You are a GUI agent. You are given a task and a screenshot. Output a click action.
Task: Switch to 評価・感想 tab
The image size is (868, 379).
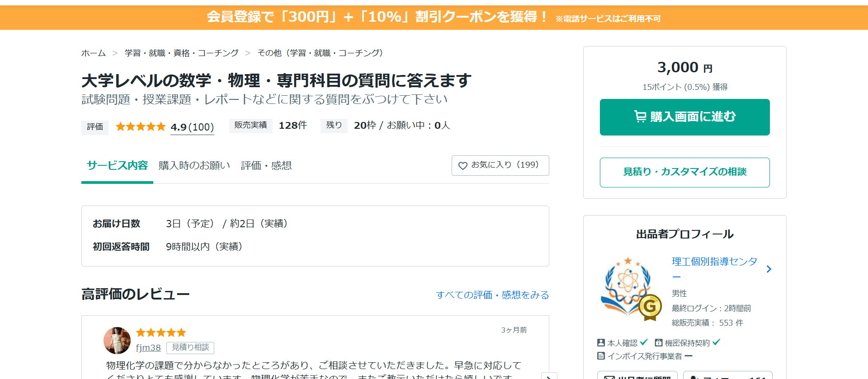(266, 166)
